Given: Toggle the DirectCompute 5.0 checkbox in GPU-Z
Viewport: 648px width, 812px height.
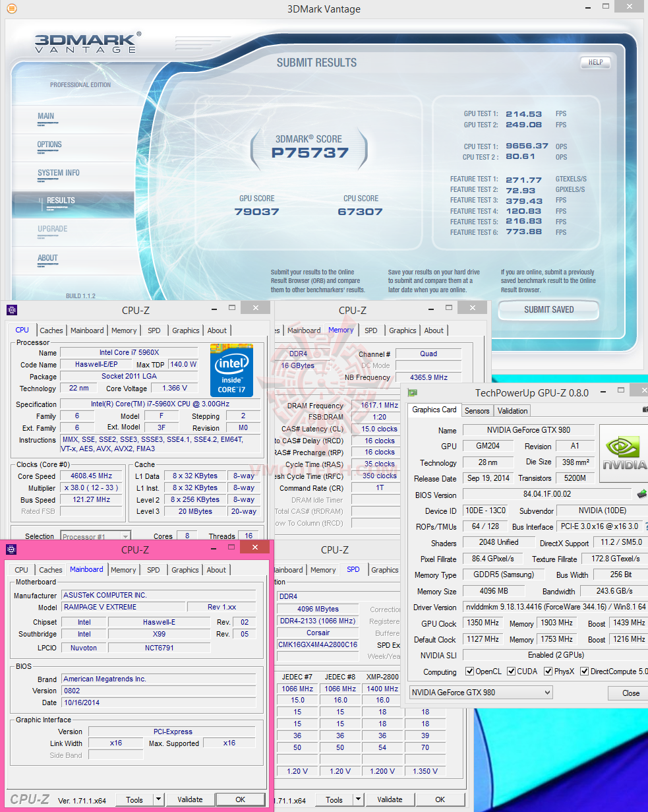Looking at the screenshot, I should 585,671.
